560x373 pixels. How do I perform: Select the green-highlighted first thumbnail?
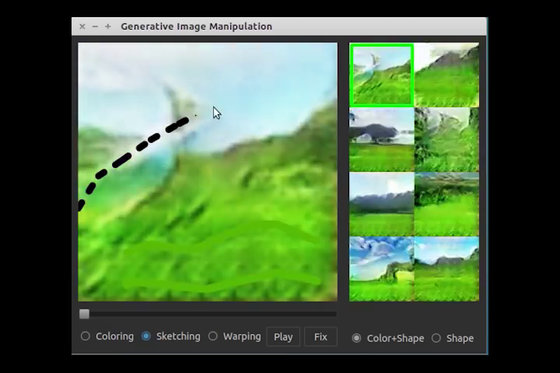(x=382, y=75)
